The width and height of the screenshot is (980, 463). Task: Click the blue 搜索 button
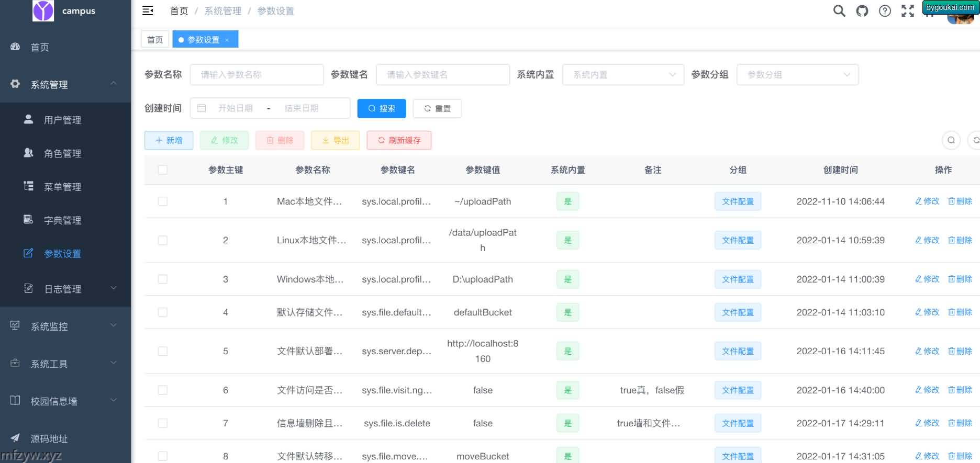point(382,108)
